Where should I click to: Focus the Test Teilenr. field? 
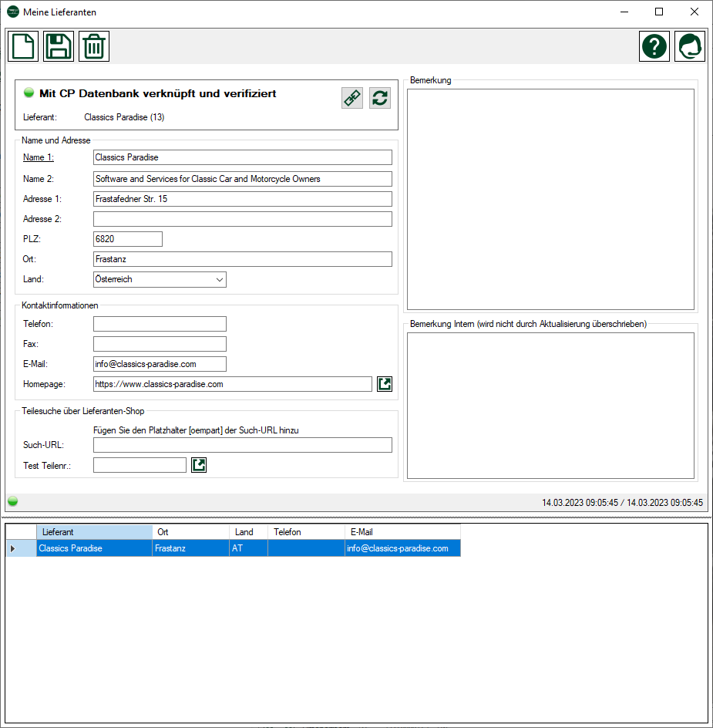pos(140,465)
